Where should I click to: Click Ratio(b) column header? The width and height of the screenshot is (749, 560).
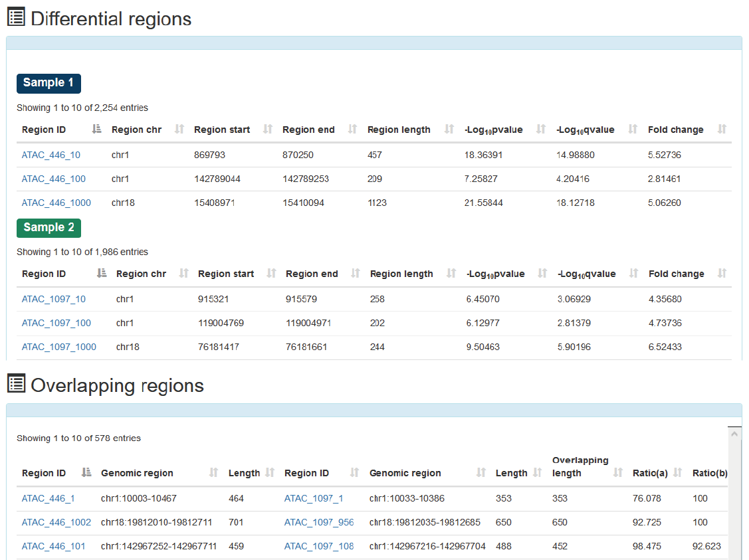709,472
